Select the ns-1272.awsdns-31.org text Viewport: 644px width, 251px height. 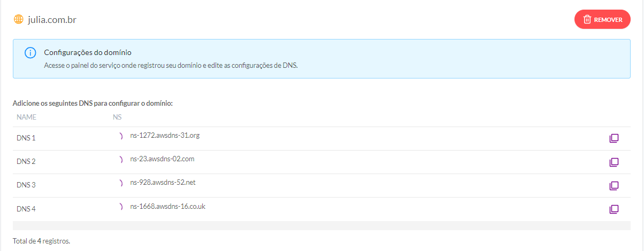tap(165, 136)
